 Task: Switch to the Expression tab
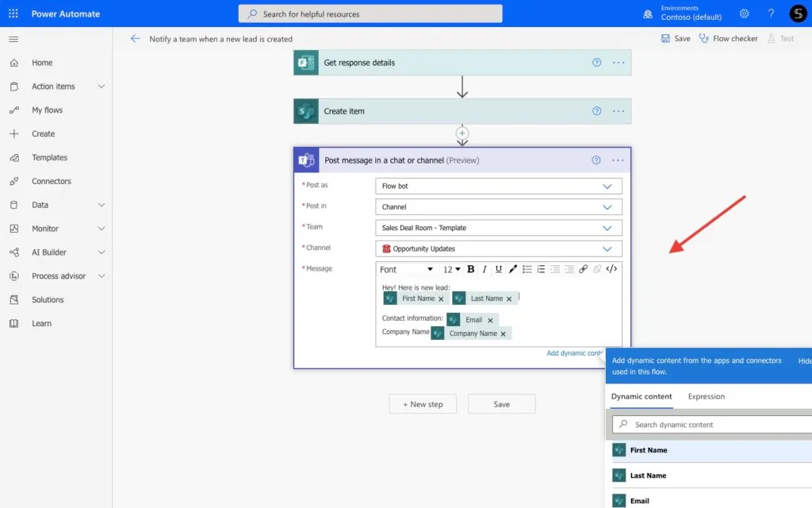click(x=707, y=397)
